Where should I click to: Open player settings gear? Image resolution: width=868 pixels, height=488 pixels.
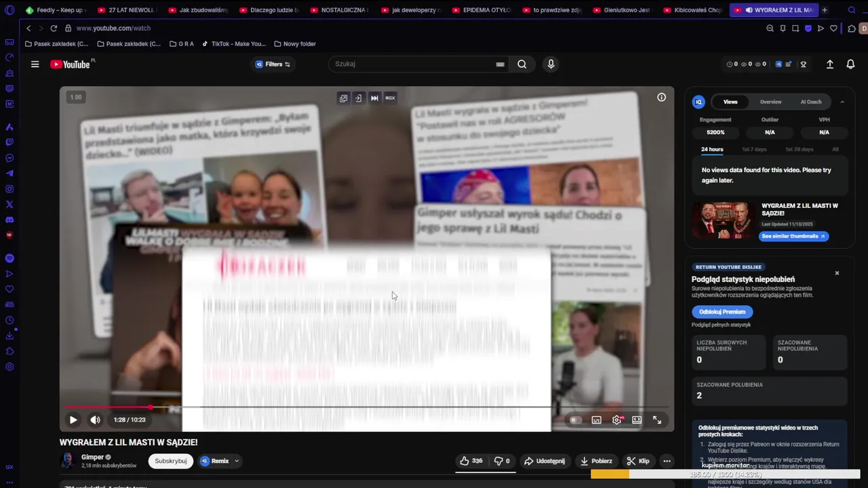point(616,420)
